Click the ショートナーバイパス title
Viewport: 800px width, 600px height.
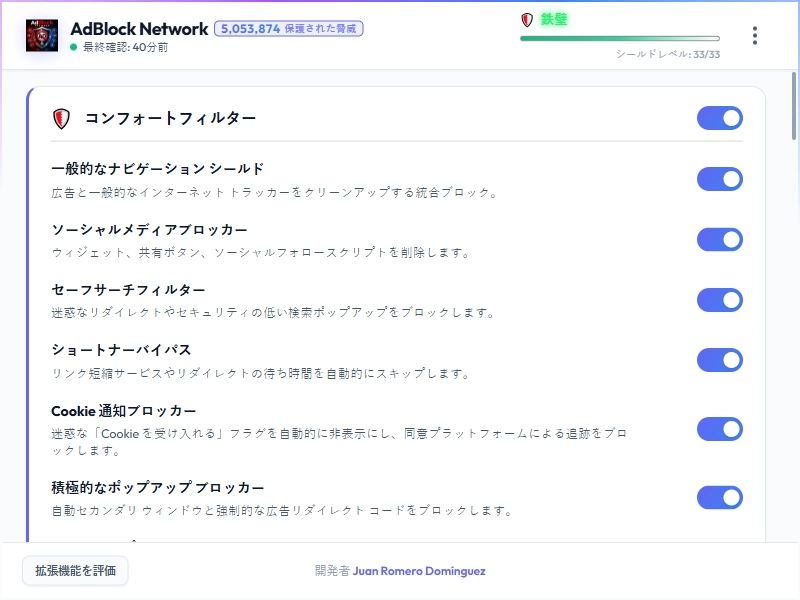tap(121, 350)
